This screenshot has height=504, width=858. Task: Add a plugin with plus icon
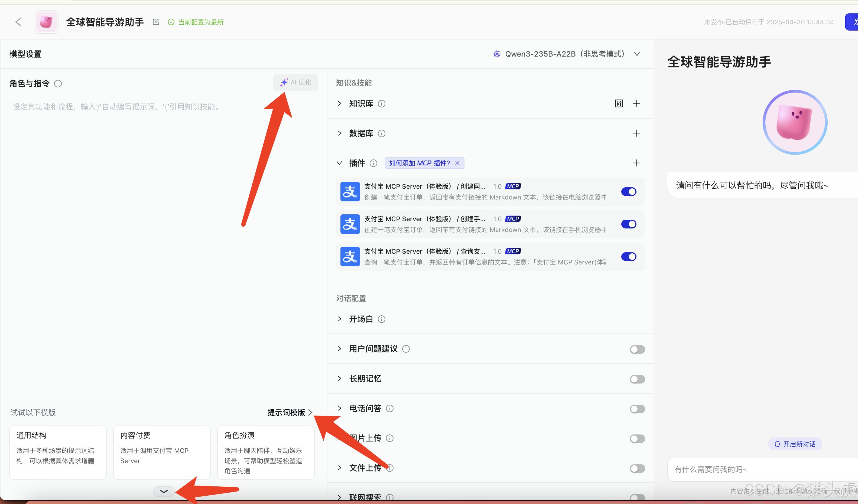click(636, 163)
